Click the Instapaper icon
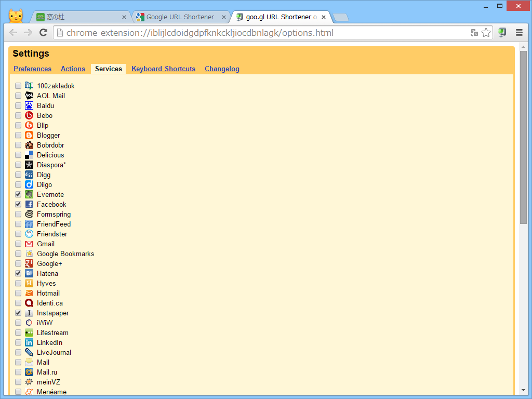532x399 pixels. [x=29, y=313]
